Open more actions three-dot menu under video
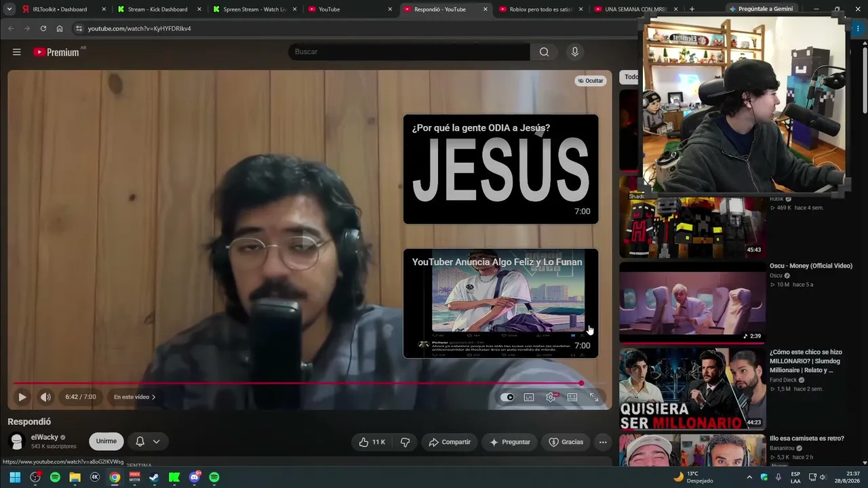This screenshot has height=488, width=868. pyautogui.click(x=603, y=442)
